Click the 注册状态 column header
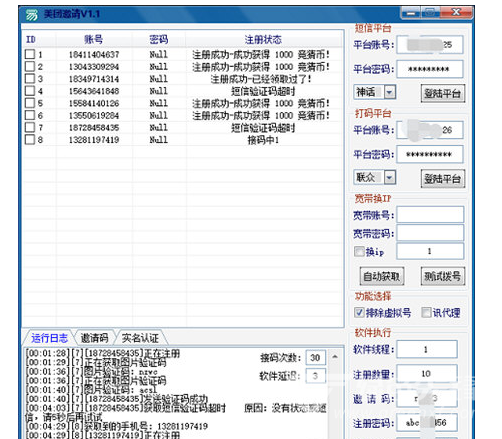Viewport: 502px width, 439px height. tap(263, 40)
